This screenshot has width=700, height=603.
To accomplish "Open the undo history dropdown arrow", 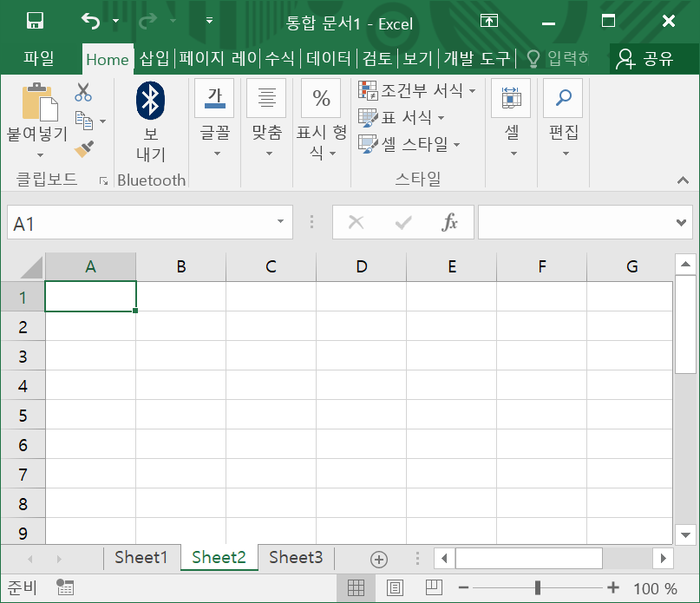I will 115,21.
